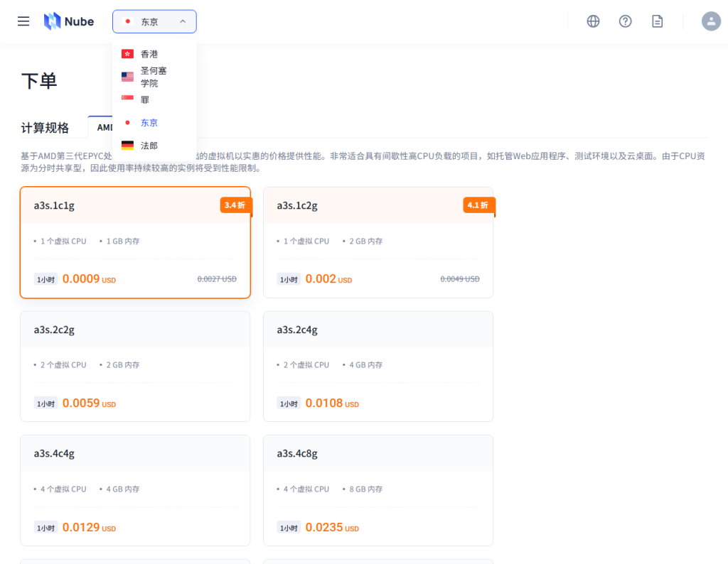This screenshot has width=728, height=564.
Task: Open the hamburger navigation menu
Action: coord(23,21)
